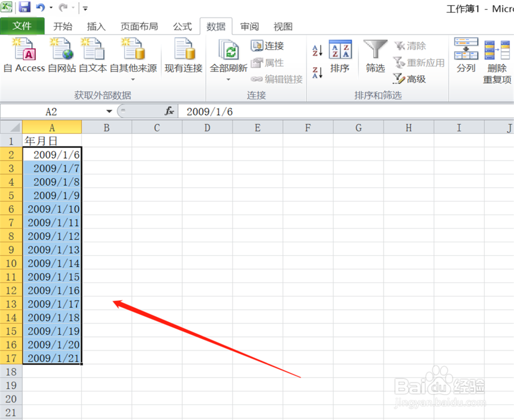Select row 10 header

(11, 263)
